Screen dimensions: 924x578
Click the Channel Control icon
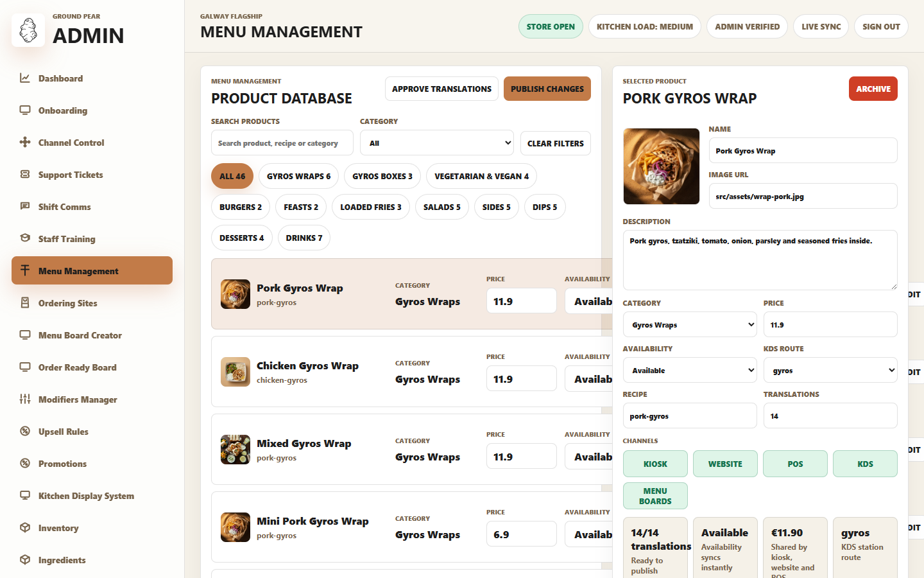pyautogui.click(x=25, y=142)
